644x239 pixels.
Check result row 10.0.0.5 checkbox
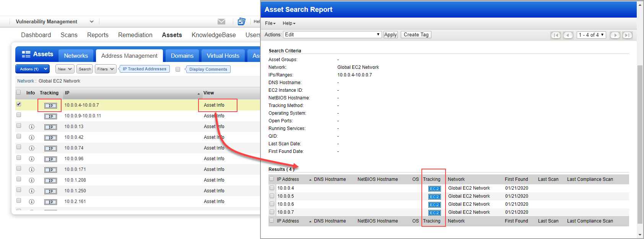272,196
